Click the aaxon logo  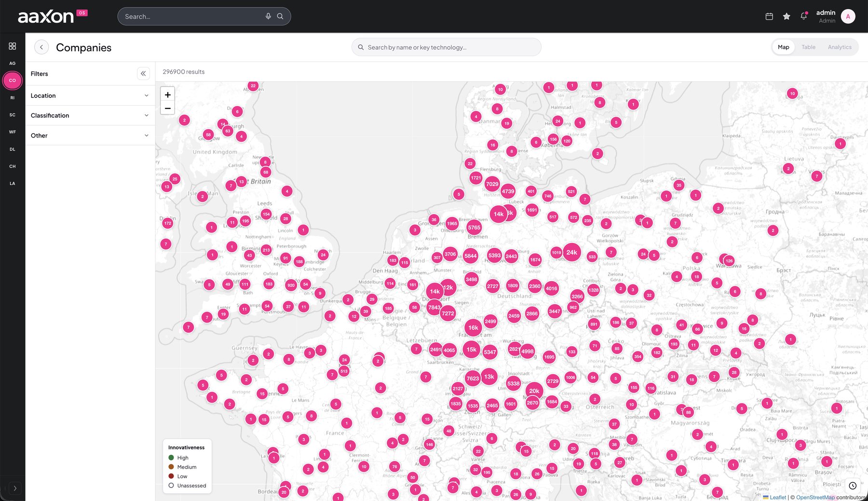[46, 17]
